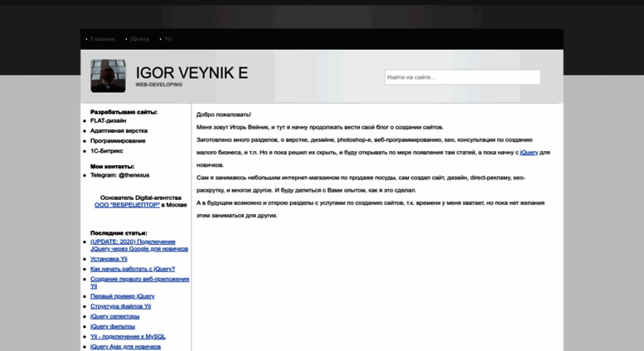Open the ООО "ВЕБРЕЦЕПТОР" link
This screenshot has width=644, height=351.
127,205
